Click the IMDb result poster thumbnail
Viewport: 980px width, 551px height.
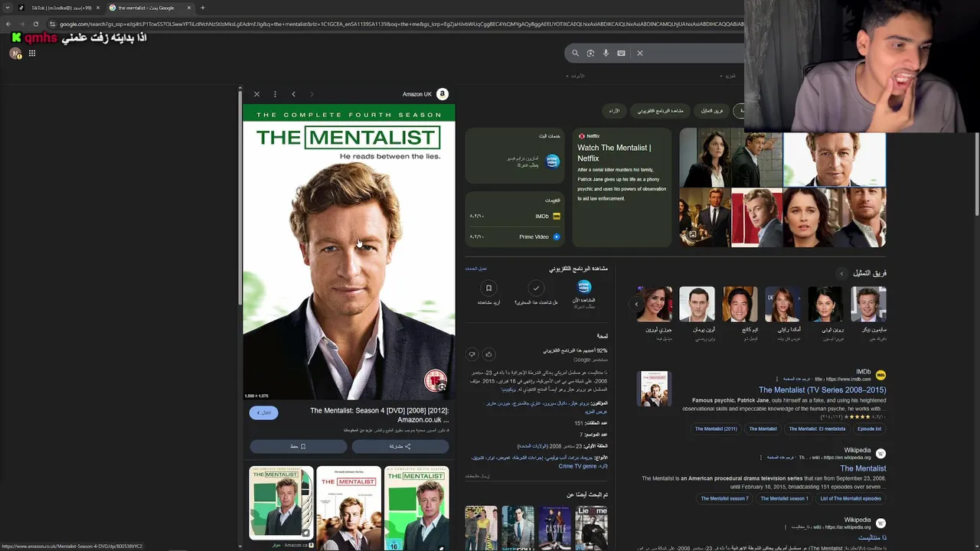click(x=654, y=389)
